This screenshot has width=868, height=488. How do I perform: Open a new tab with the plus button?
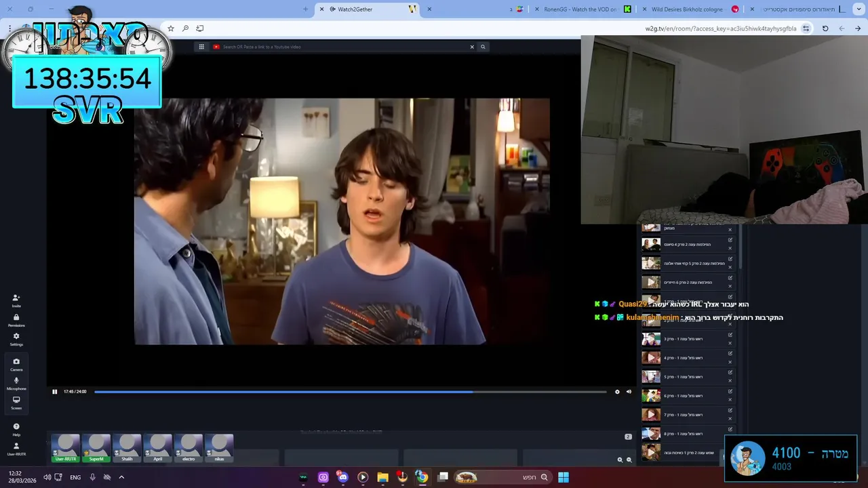[305, 9]
